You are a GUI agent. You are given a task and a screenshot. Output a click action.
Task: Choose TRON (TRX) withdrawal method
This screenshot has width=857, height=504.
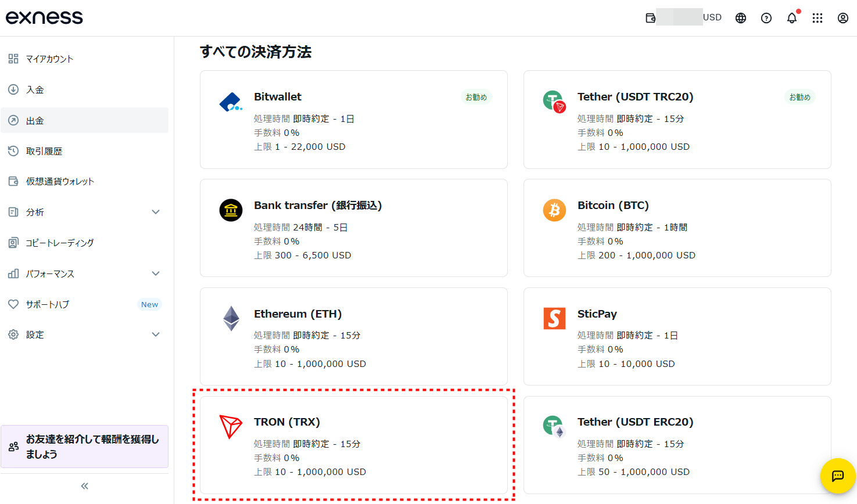tap(354, 445)
